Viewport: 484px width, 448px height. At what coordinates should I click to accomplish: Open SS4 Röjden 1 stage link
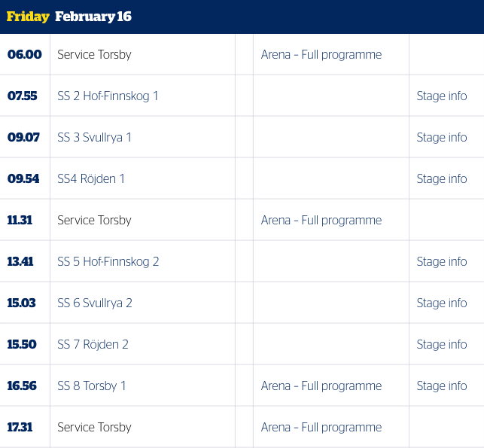91,178
